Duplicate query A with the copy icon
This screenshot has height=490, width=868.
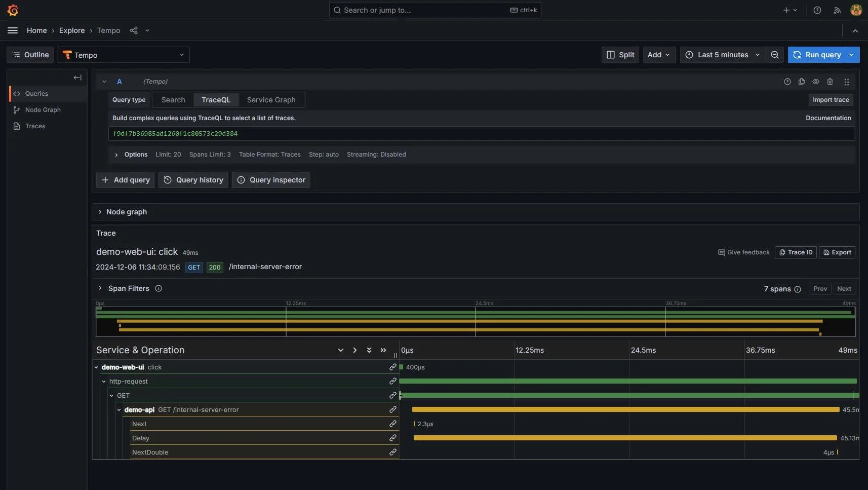tap(802, 82)
